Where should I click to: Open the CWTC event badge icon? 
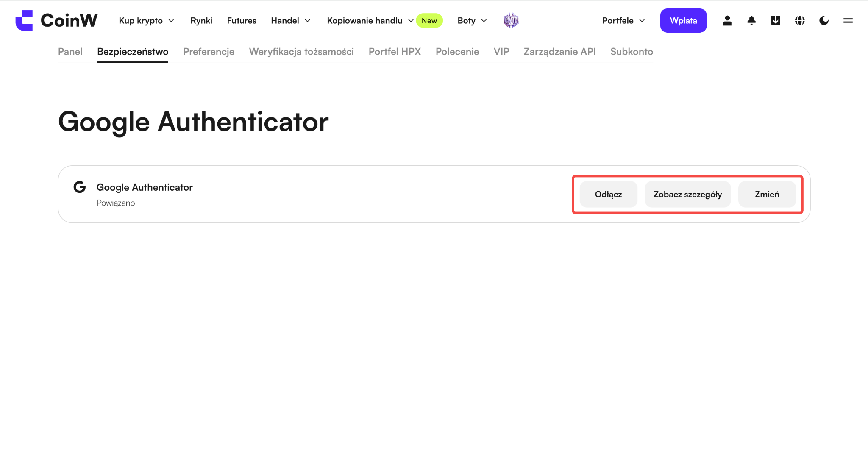click(511, 20)
